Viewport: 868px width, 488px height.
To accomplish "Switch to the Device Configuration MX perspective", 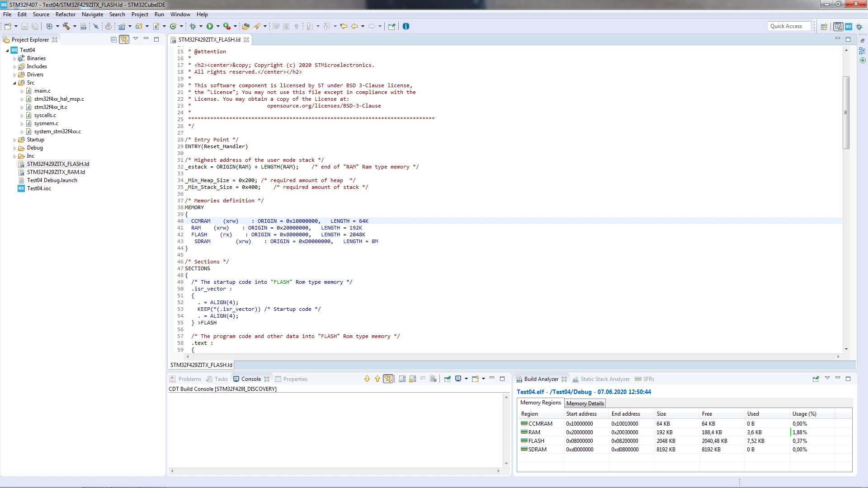I will coord(849,26).
